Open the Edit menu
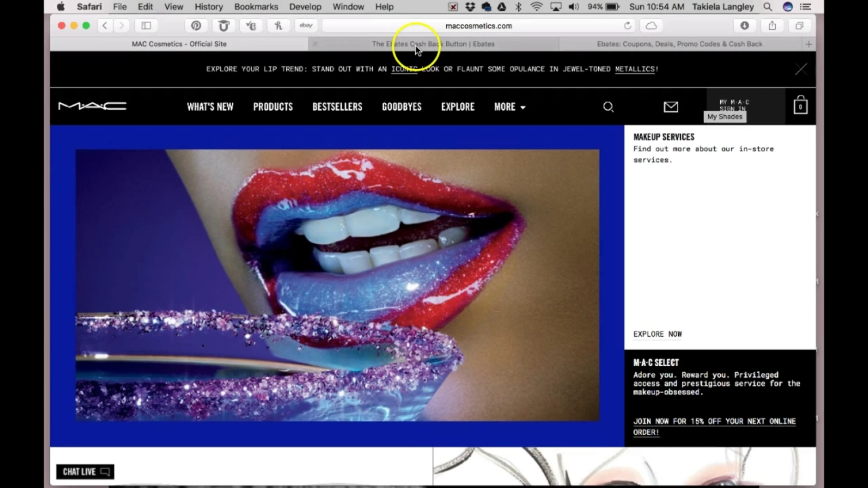This screenshot has width=868, height=488. [x=145, y=7]
